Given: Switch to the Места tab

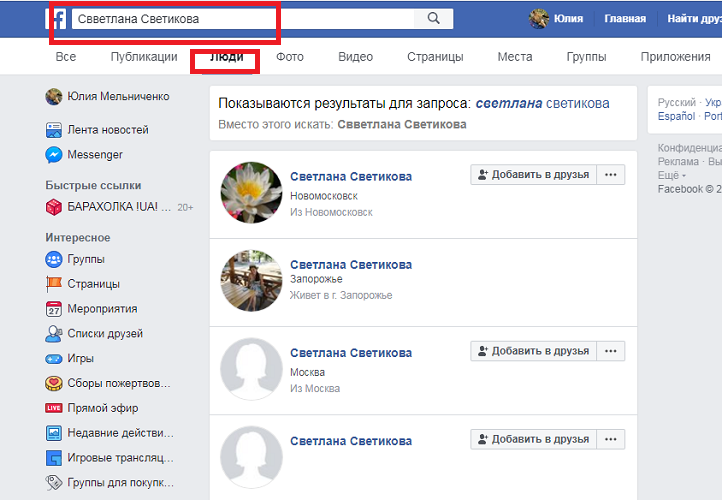Looking at the screenshot, I should [515, 57].
